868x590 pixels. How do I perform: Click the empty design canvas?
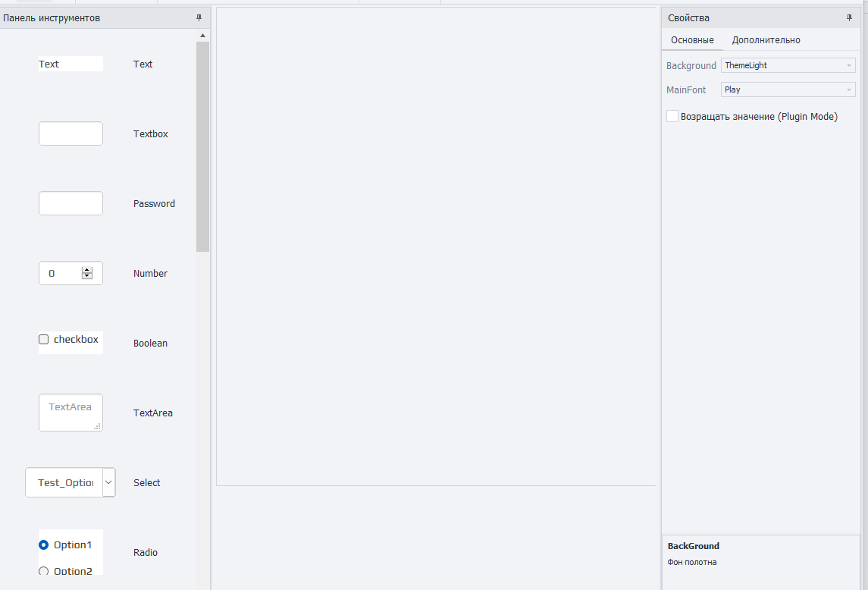[x=436, y=246]
